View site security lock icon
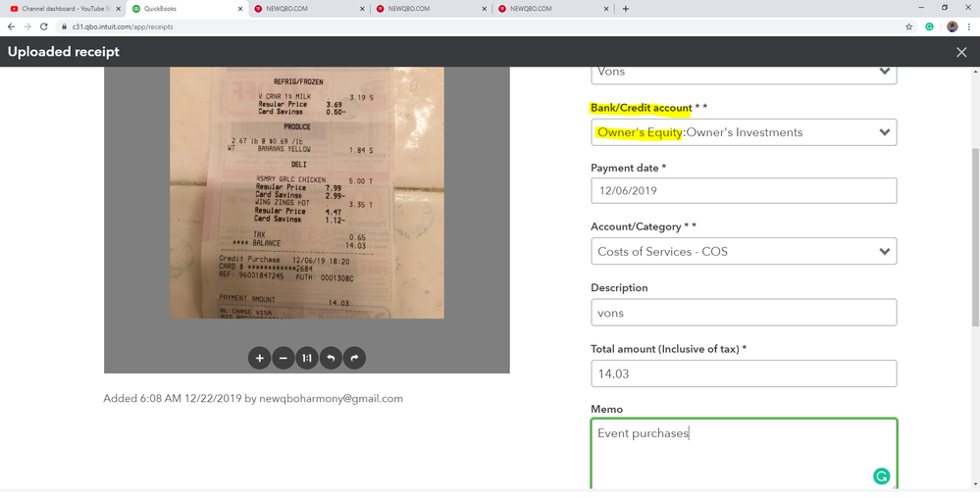 coord(65,26)
